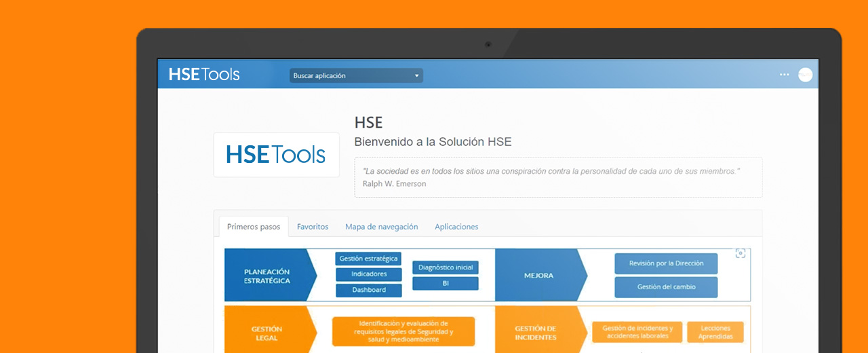Select the Mejora arrow block
868x353 pixels.
(541, 275)
